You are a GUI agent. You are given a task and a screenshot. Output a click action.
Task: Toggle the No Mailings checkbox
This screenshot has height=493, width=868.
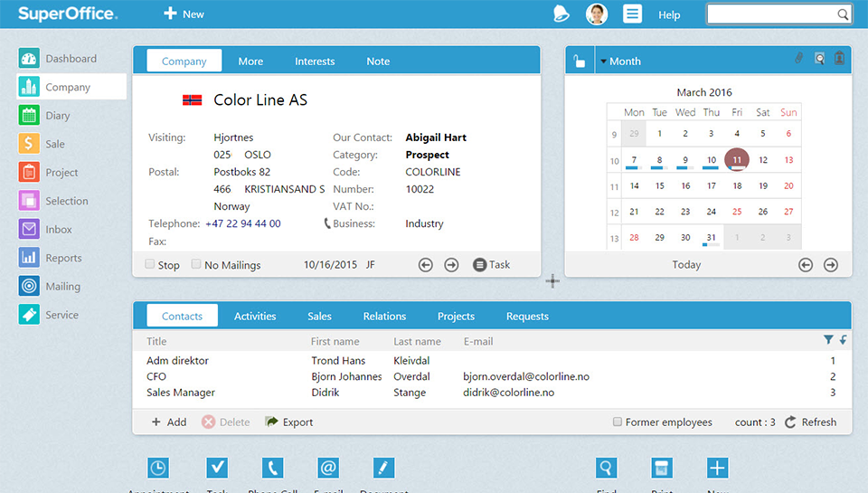tap(196, 263)
